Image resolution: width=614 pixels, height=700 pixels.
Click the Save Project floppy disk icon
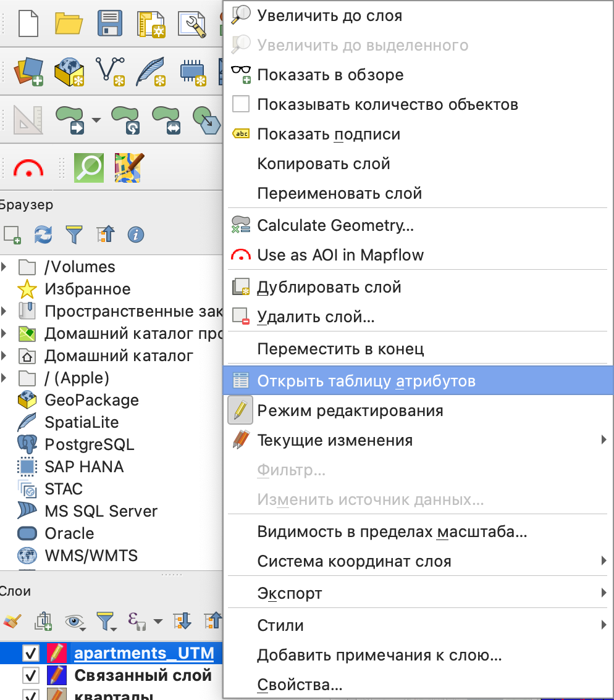tap(110, 23)
